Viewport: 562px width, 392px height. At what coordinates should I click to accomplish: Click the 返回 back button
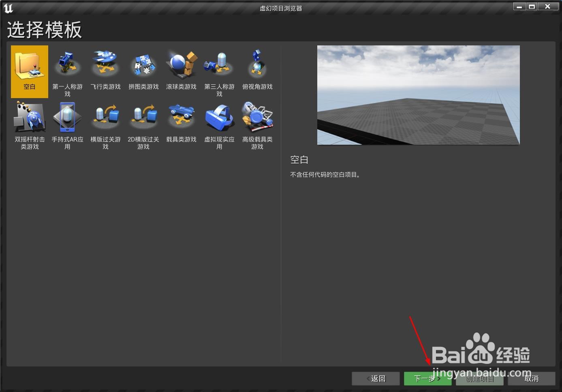[x=376, y=379]
